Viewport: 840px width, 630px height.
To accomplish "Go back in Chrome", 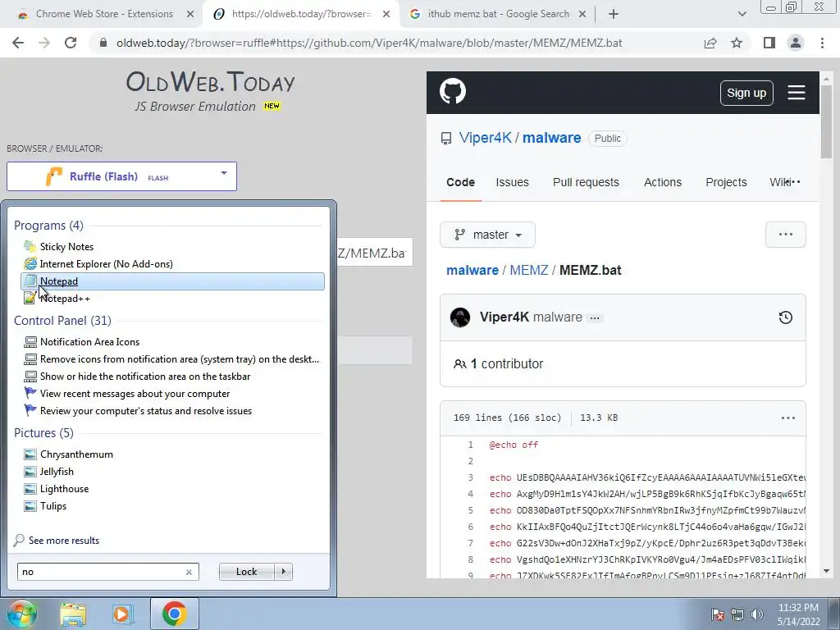I will point(18,43).
